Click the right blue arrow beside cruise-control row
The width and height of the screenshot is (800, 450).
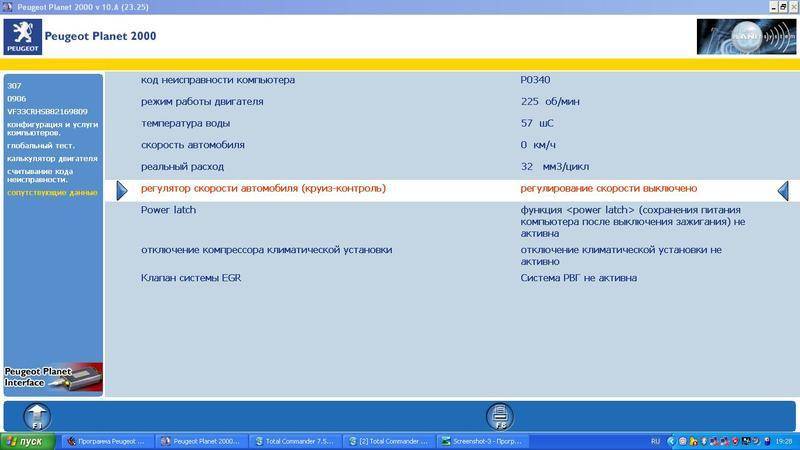[784, 189]
